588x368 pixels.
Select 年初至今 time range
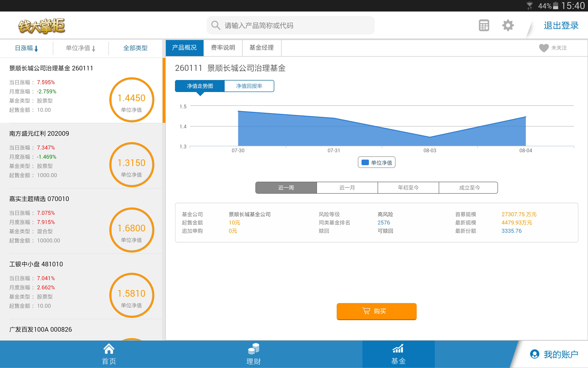(408, 188)
